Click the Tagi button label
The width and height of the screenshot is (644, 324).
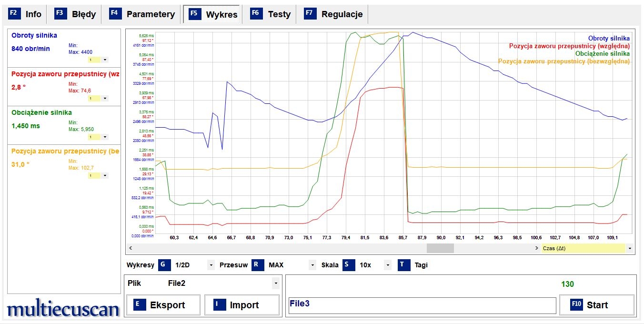[x=421, y=265]
